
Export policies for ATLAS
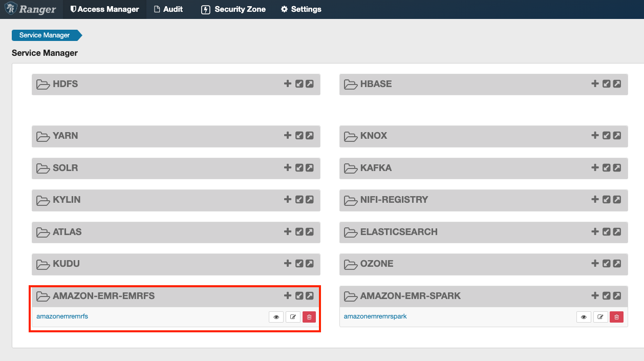310,231
